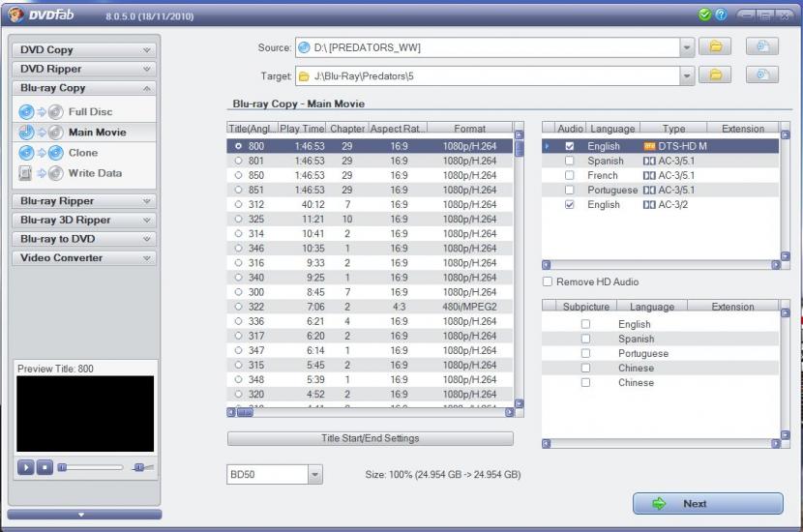Enable Spanish AC-3/5.1 audio track
803x532 pixels.
570,161
